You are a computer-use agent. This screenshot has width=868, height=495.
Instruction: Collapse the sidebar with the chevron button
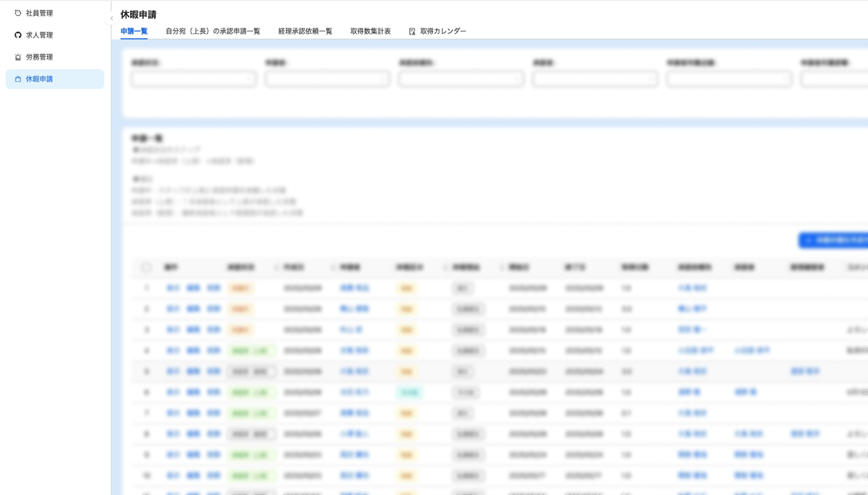pos(112,19)
